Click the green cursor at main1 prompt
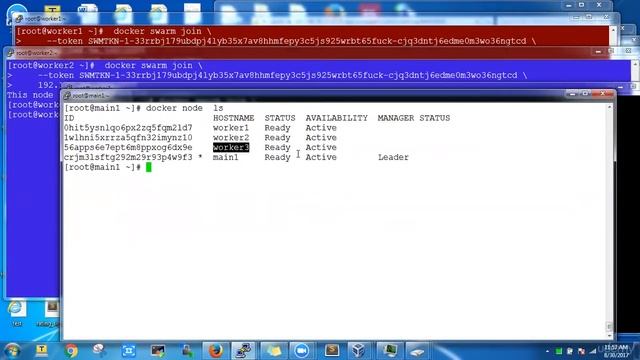The height and width of the screenshot is (360, 640). (x=149, y=167)
